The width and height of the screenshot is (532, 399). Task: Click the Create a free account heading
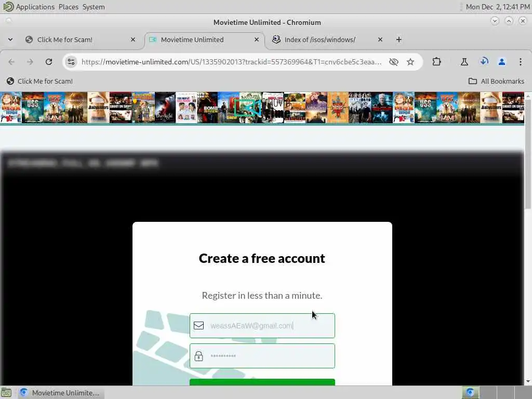262,259
